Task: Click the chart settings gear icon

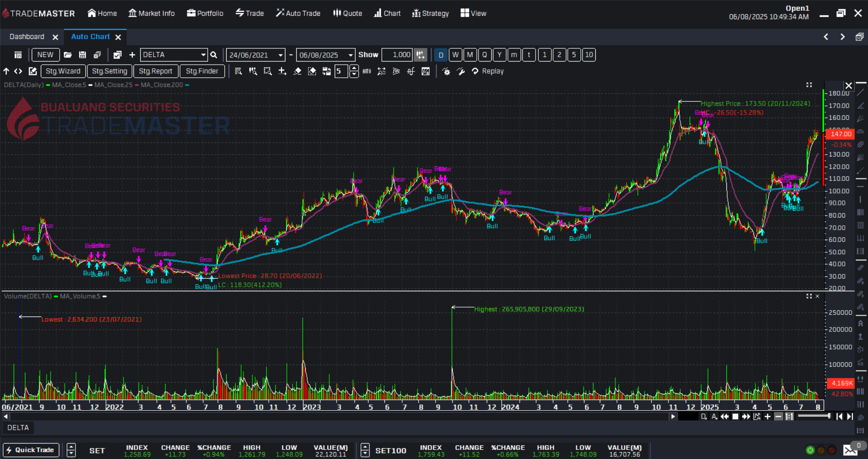Action: coord(446,71)
